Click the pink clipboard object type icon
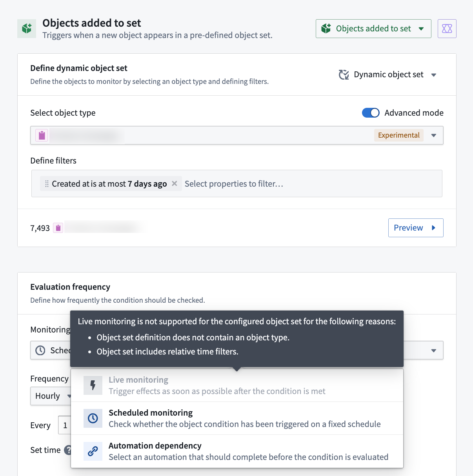Viewport: 473px width, 476px height. (42, 135)
